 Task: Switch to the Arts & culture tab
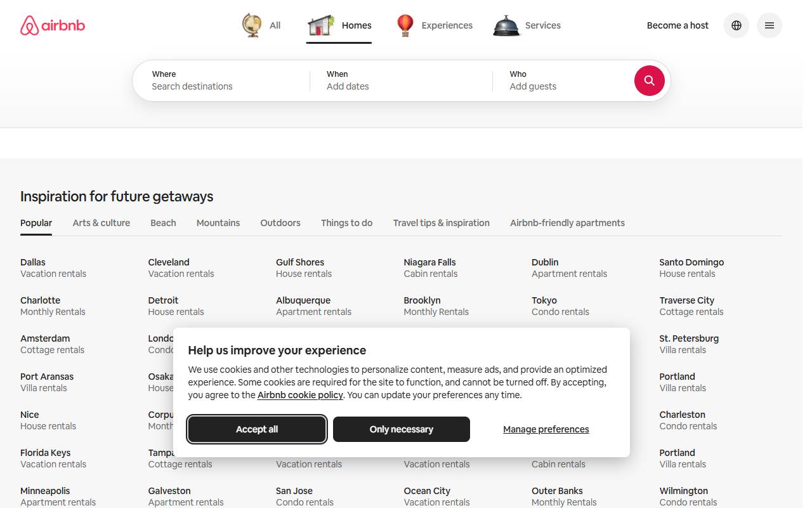click(x=101, y=223)
